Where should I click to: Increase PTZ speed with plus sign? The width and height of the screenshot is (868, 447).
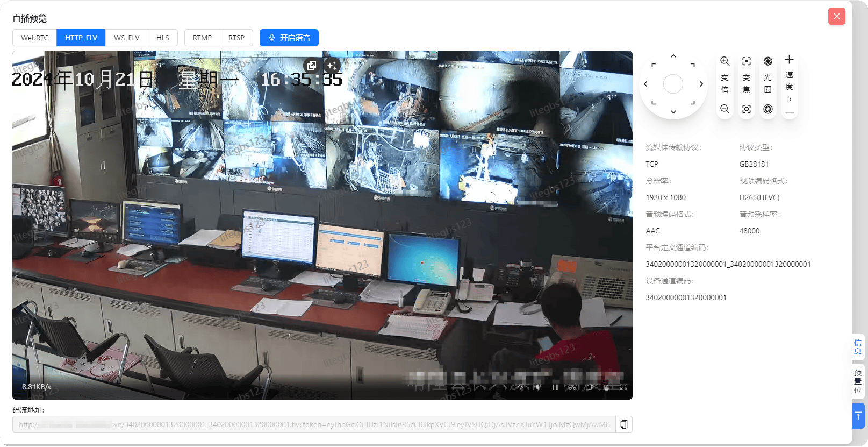(789, 60)
